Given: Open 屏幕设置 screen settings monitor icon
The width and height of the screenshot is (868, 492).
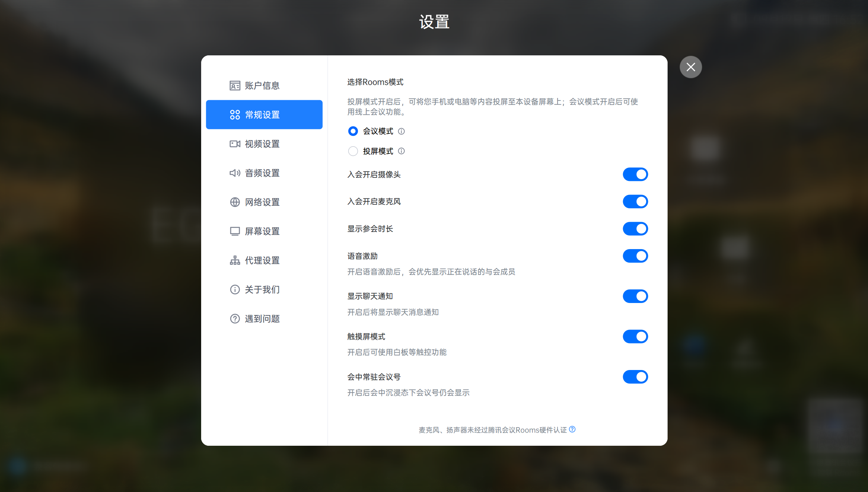Looking at the screenshot, I should (x=235, y=231).
